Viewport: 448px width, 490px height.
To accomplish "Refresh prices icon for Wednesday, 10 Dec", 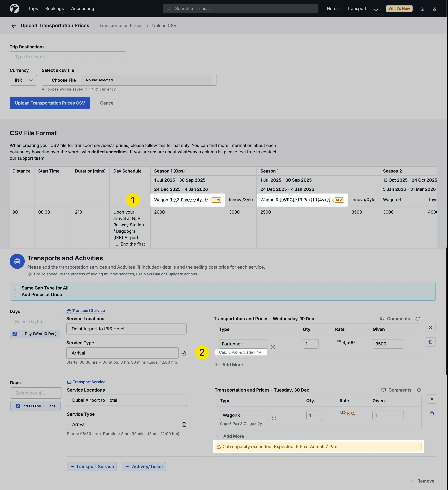I will 417,319.
